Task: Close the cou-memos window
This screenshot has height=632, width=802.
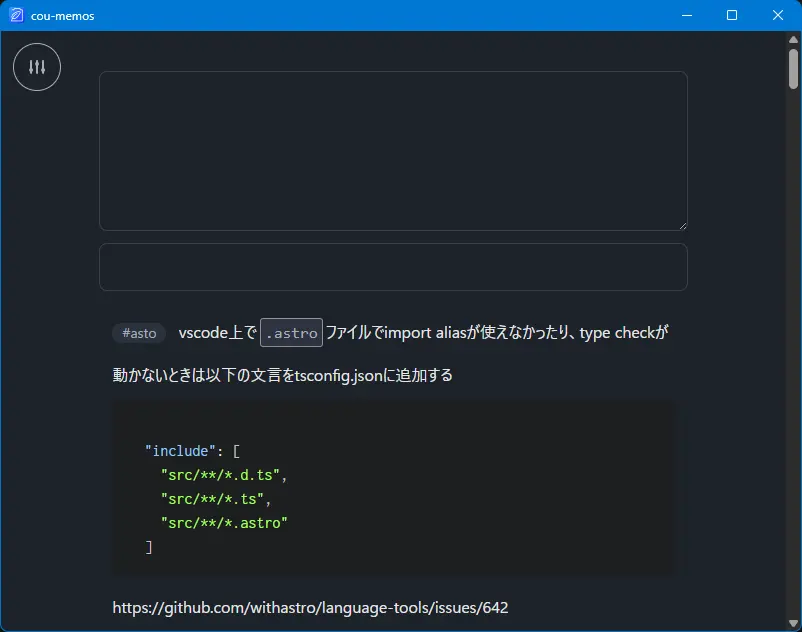Action: coord(778,15)
